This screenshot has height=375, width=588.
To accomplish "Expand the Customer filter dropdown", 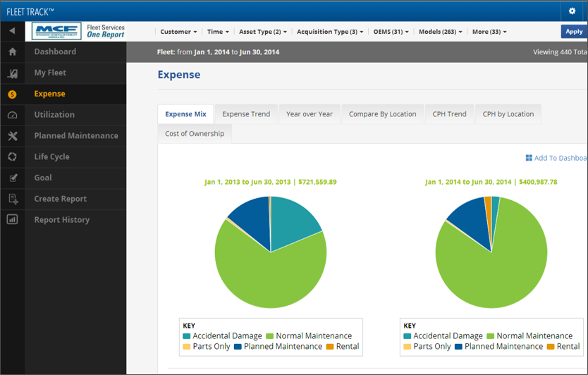I will (178, 32).
